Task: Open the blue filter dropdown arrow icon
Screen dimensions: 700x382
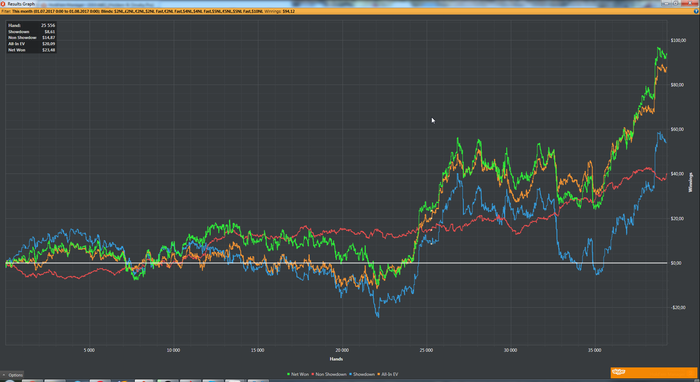Action: point(696,11)
